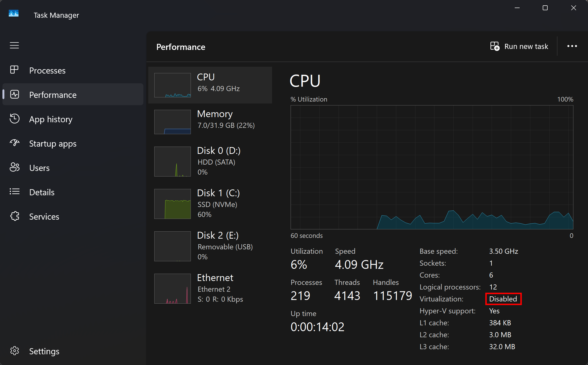This screenshot has height=365, width=588.
Task: Click the Base speed 3.50 GHz value
Action: (504, 251)
